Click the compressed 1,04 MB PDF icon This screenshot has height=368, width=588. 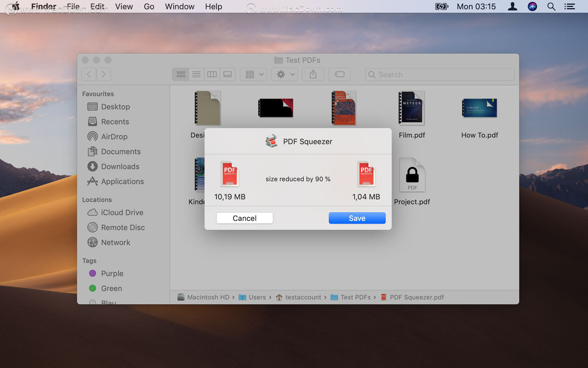[x=366, y=174]
